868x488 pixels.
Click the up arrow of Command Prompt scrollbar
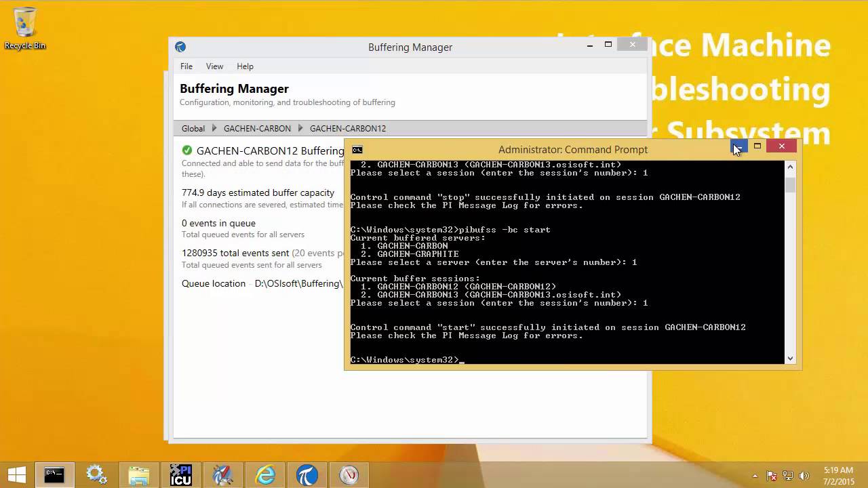[790, 166]
